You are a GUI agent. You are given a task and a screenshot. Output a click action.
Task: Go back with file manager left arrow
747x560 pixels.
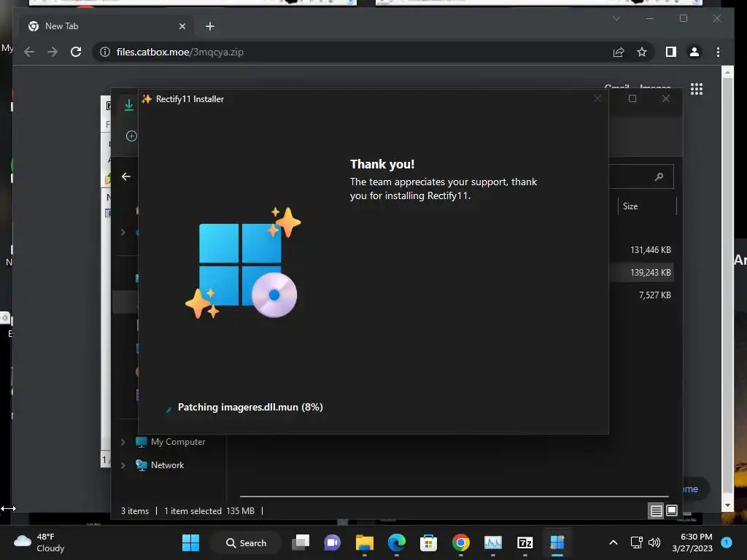[x=125, y=176]
